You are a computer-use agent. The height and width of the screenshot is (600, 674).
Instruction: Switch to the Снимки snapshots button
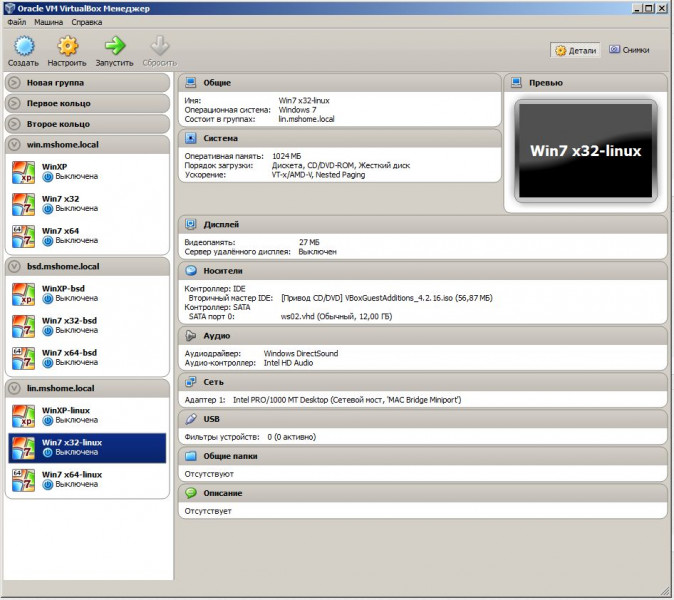pos(629,50)
